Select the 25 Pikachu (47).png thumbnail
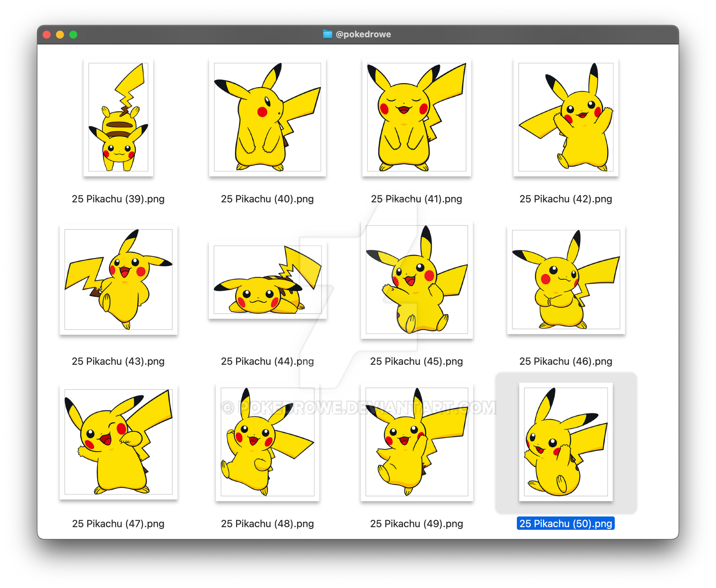Screen dimensions: 716x588 tap(118, 442)
